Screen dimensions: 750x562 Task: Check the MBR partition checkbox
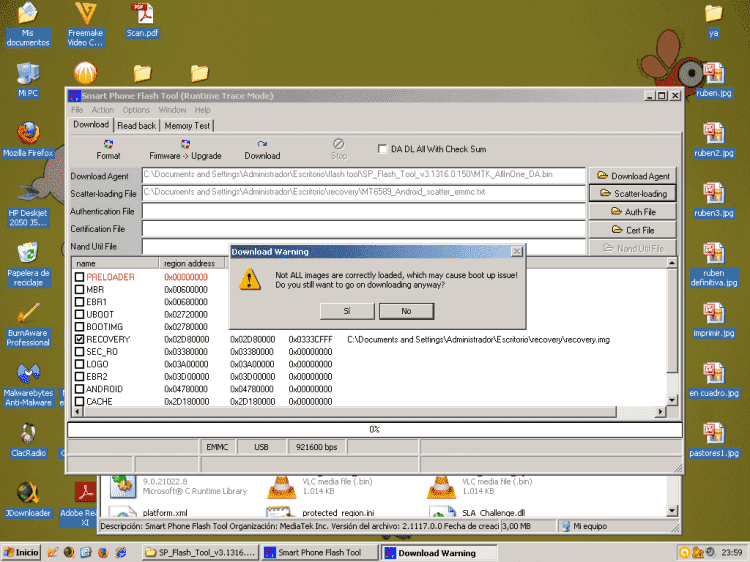79,289
